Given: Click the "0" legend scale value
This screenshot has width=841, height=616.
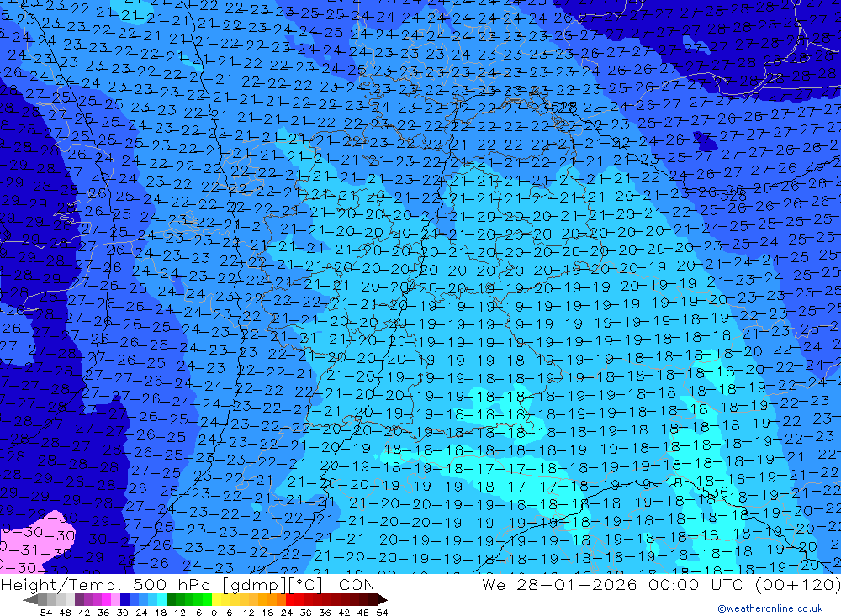Looking at the screenshot, I should tap(214, 613).
